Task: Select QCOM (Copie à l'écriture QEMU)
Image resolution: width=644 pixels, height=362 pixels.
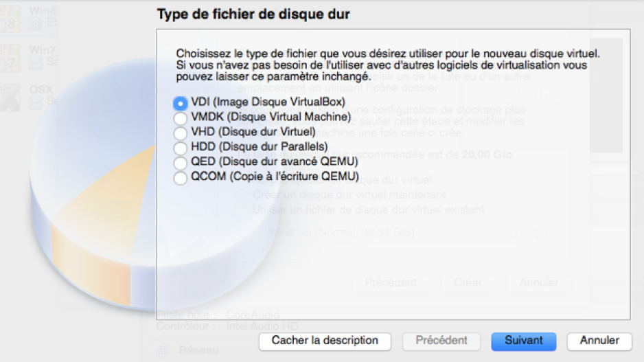Action: click(x=266, y=177)
